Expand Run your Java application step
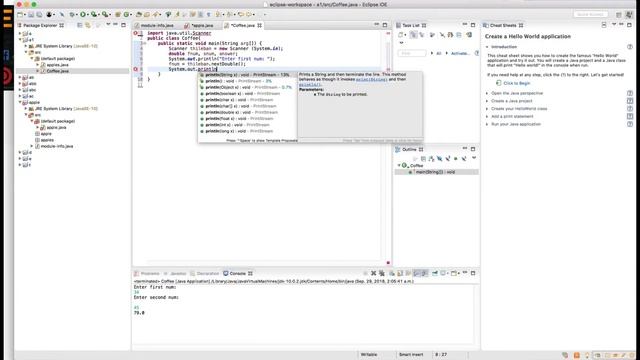Image resolution: width=640 pixels, height=360 pixels. (487, 124)
